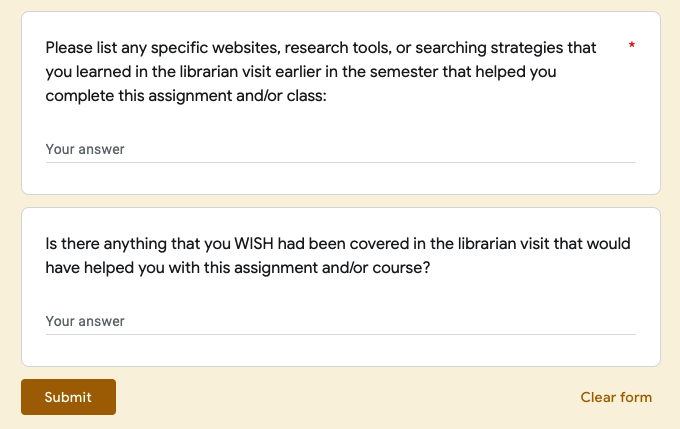This screenshot has height=429, width=680.
Task: Click the red required asterisk
Action: point(632,47)
